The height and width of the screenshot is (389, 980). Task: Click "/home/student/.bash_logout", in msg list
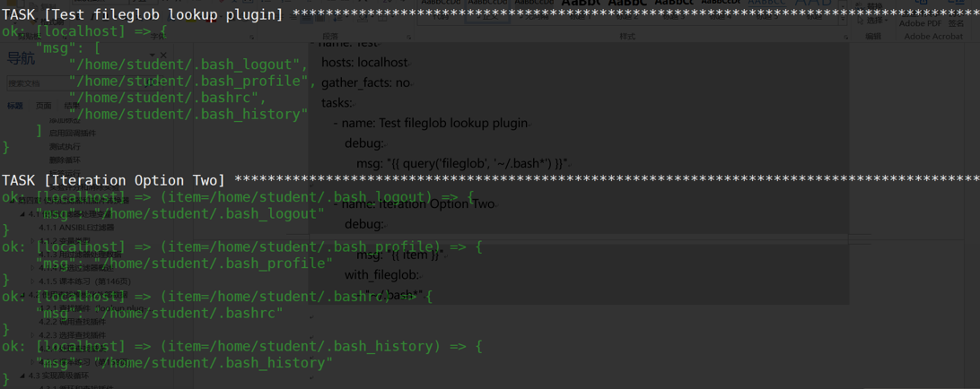(188, 65)
